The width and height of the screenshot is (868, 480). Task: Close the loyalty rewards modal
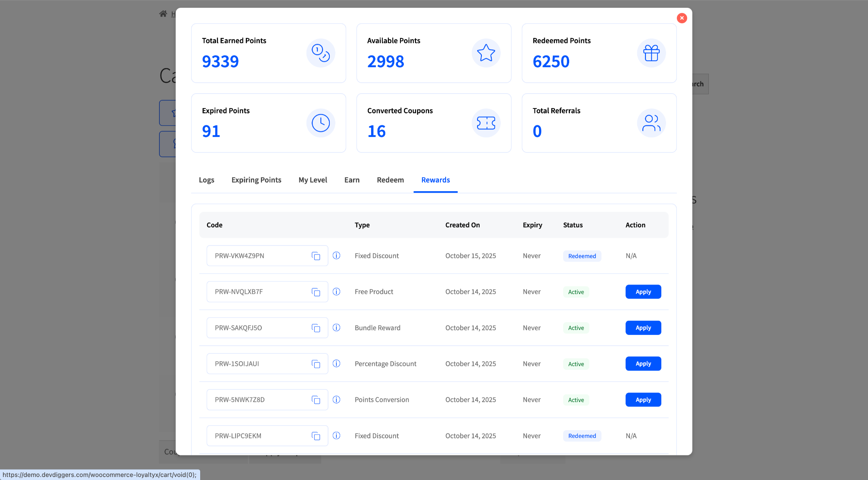pyautogui.click(x=682, y=18)
